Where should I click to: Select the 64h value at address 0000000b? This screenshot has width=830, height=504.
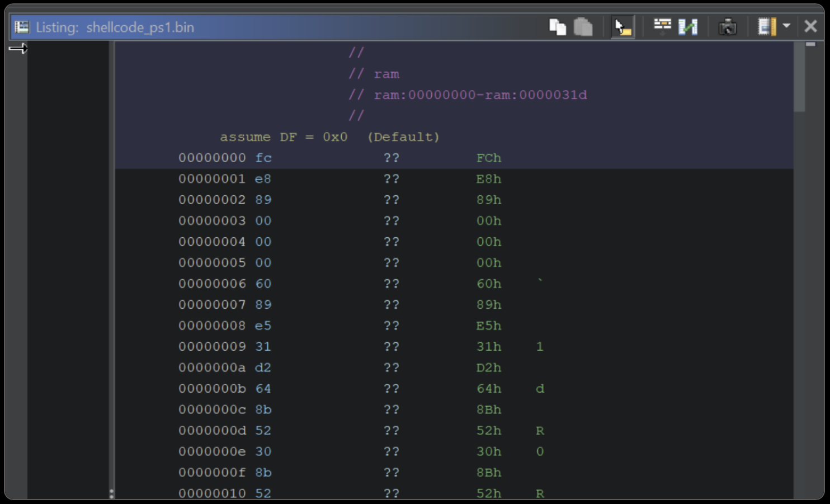(x=488, y=389)
